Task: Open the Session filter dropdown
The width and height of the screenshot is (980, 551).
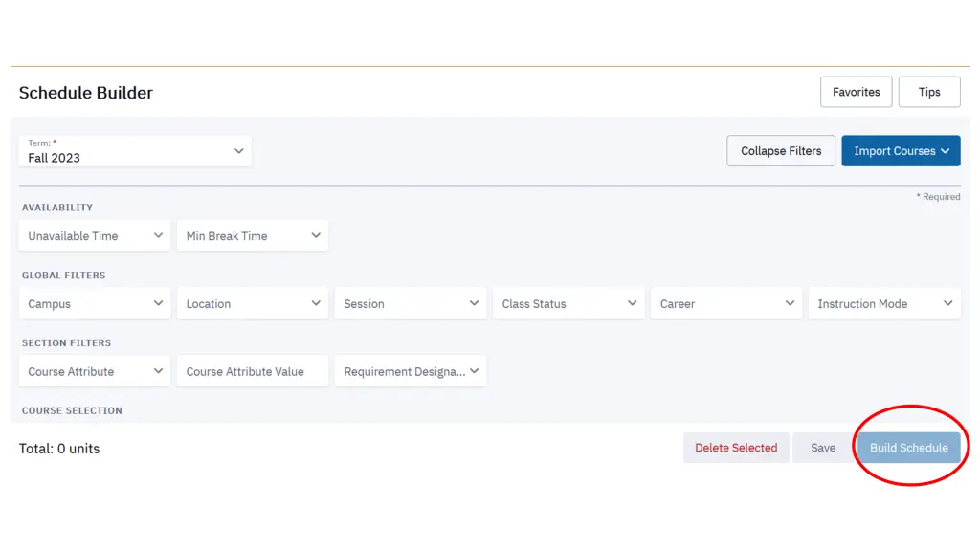Action: point(411,303)
